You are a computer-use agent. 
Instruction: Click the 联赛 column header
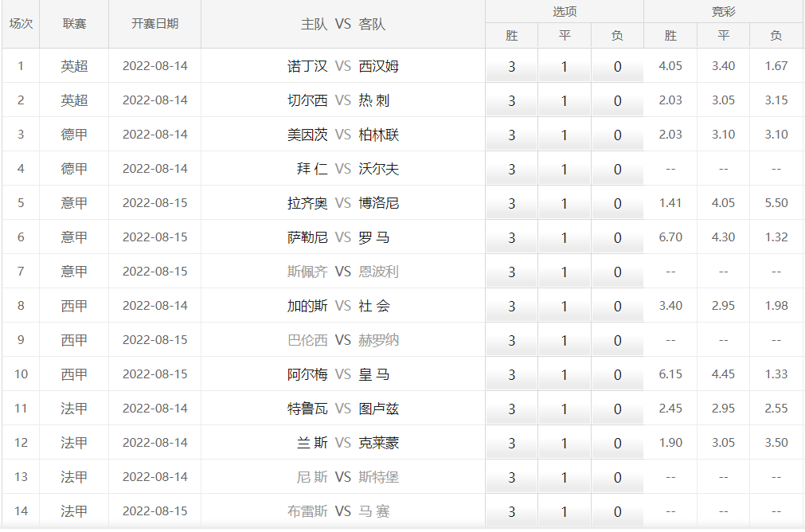tap(74, 24)
